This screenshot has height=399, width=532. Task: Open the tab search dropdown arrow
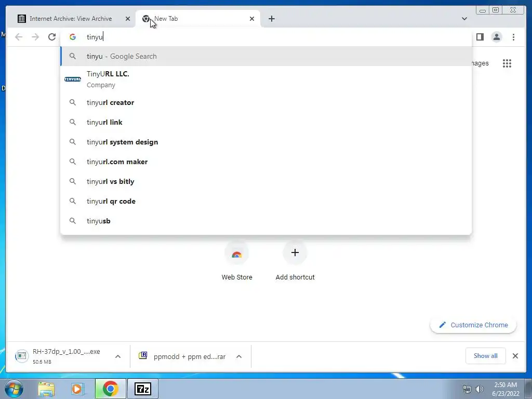[464, 19]
